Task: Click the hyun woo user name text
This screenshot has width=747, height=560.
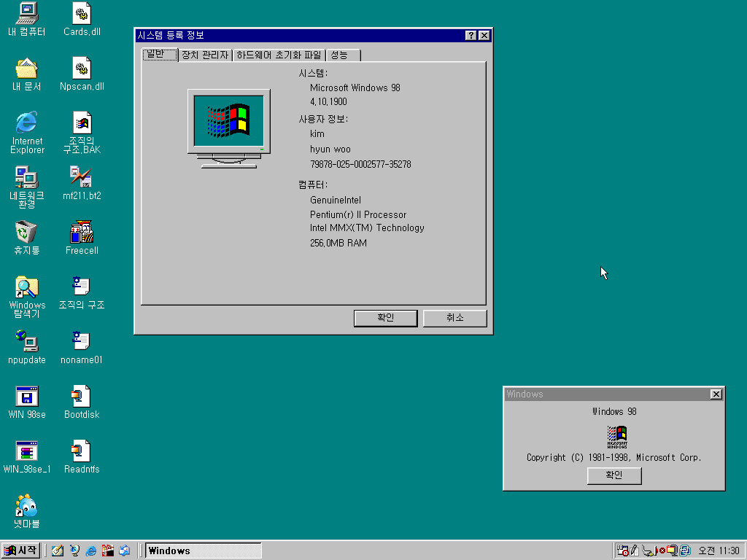Action: click(x=330, y=149)
